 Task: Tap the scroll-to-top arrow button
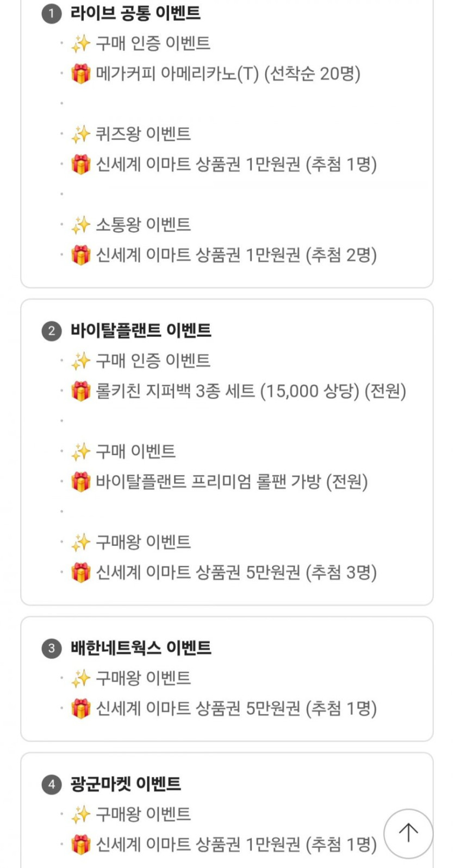[x=408, y=833]
